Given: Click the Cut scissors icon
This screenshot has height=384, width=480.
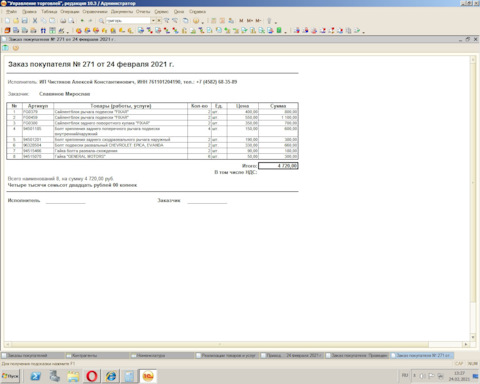Looking at the screenshot, I should point(35,21).
